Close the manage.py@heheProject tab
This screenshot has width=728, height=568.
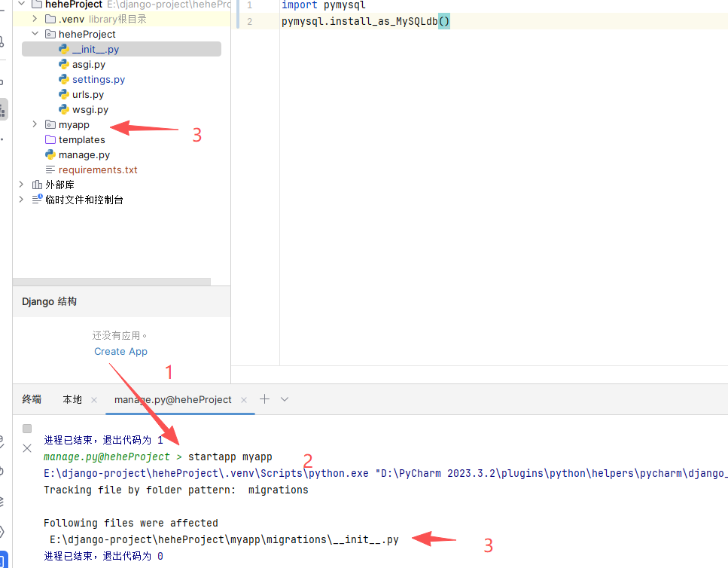pyautogui.click(x=244, y=400)
